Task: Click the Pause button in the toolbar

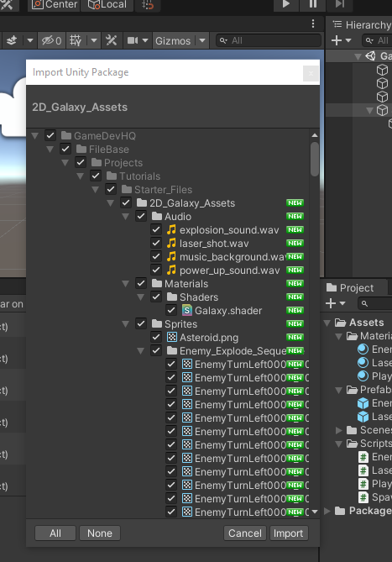Action: coord(312,4)
